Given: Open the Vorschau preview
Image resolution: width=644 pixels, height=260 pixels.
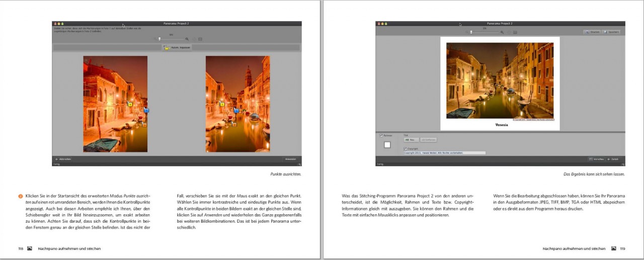Looking at the screenshot, I should [596, 159].
